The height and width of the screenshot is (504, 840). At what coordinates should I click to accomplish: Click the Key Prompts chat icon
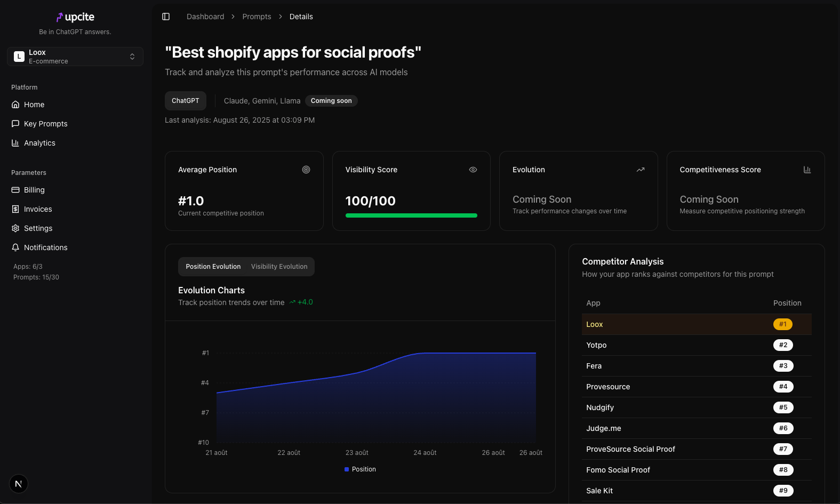tap(15, 124)
